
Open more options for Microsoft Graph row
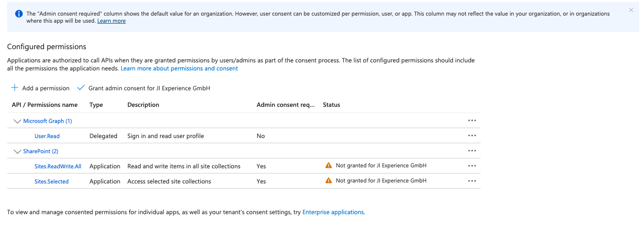472,121
